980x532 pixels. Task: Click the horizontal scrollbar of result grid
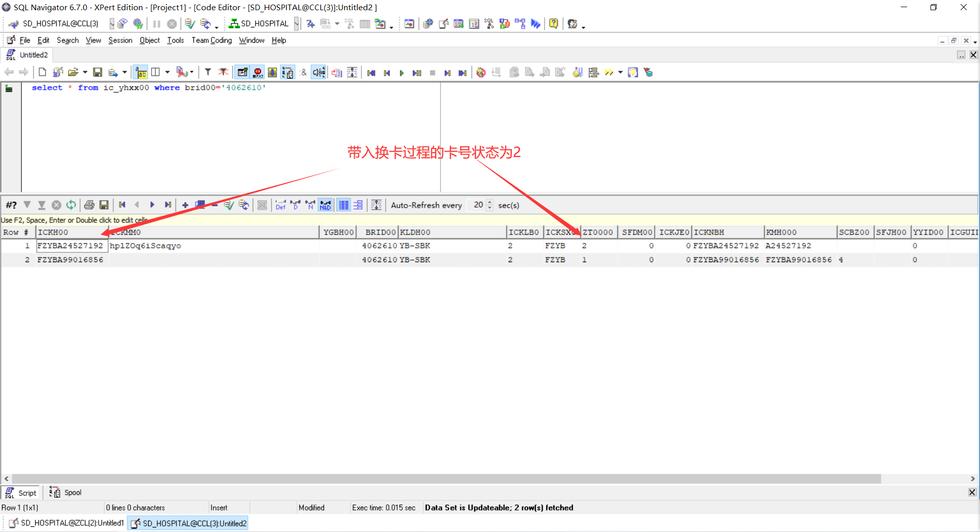tap(447, 479)
